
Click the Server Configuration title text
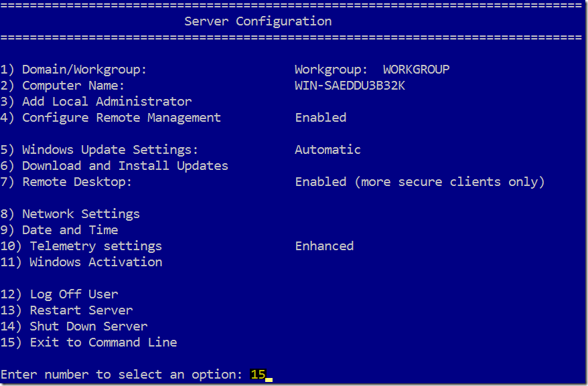(x=258, y=21)
